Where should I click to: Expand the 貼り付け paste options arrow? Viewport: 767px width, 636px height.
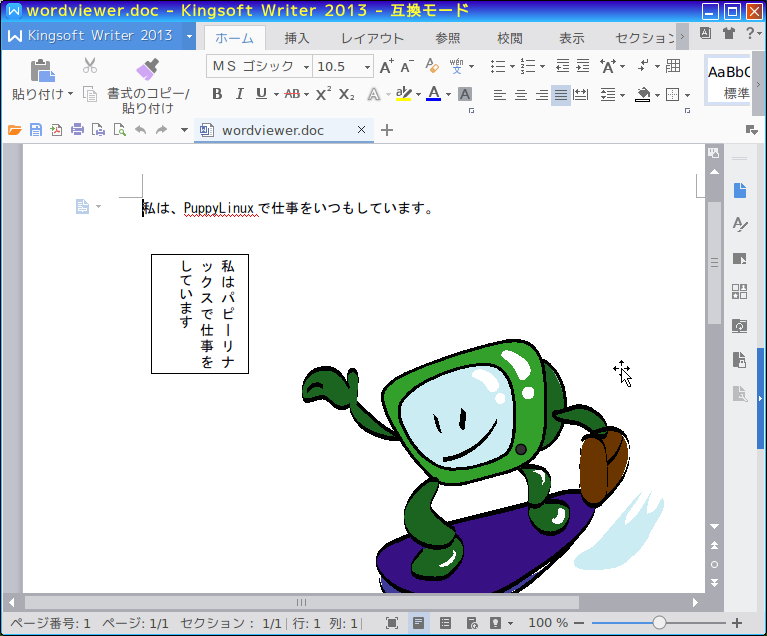coord(70,94)
